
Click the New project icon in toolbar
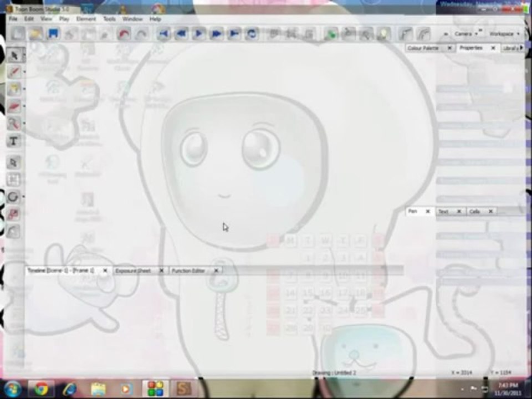tap(18, 34)
